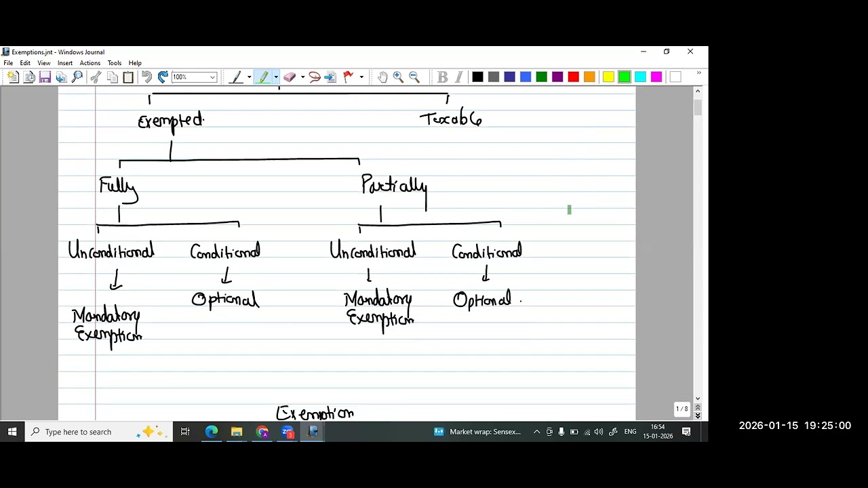Select the Lasso selection tool
Image resolution: width=868 pixels, height=488 pixels.
314,77
